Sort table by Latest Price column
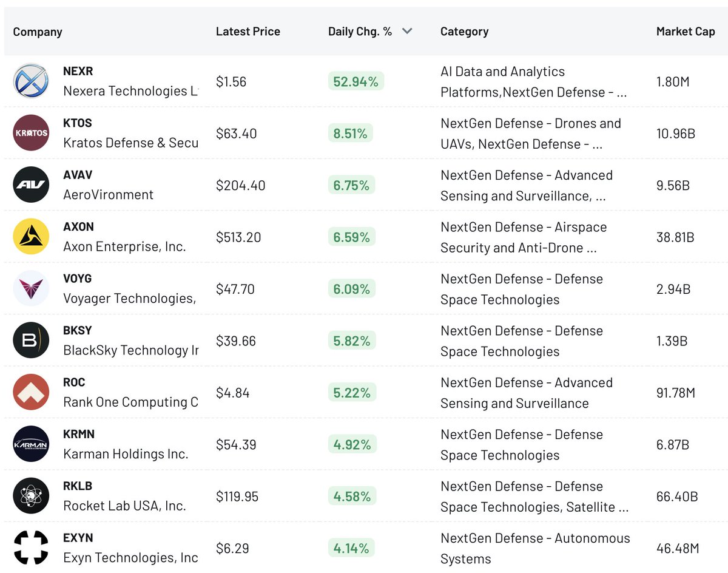Screen dimensions: 728x573 tap(248, 32)
